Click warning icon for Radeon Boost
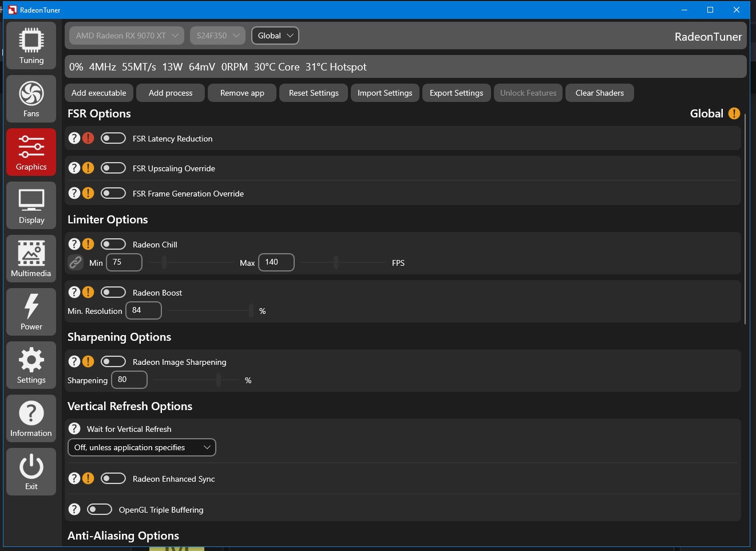 (88, 292)
